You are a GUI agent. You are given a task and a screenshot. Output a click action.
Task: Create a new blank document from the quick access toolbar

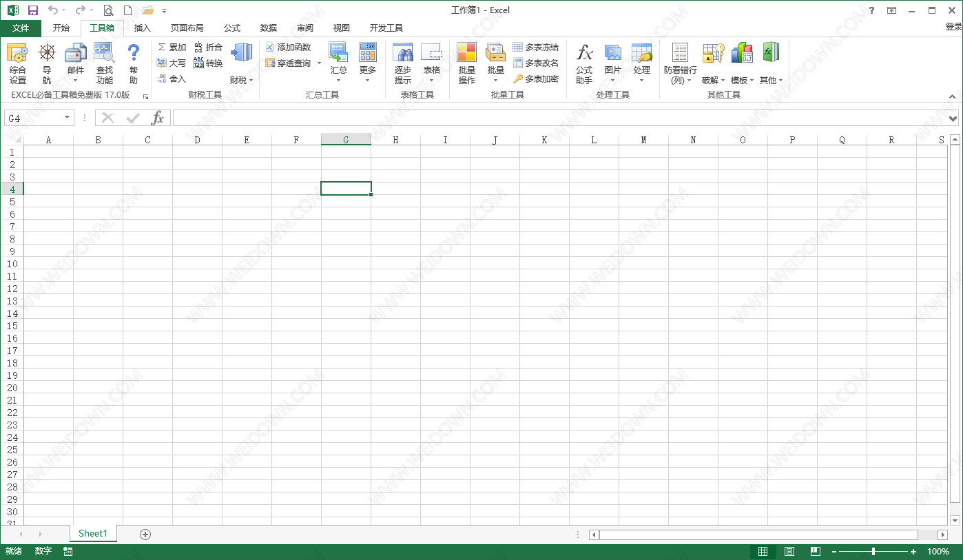pos(127,10)
